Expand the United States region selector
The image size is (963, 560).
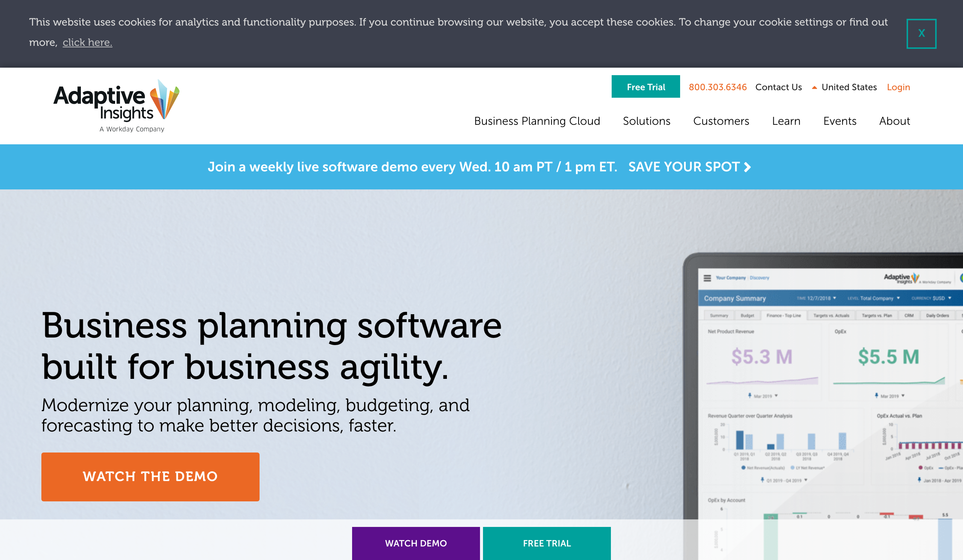(849, 87)
